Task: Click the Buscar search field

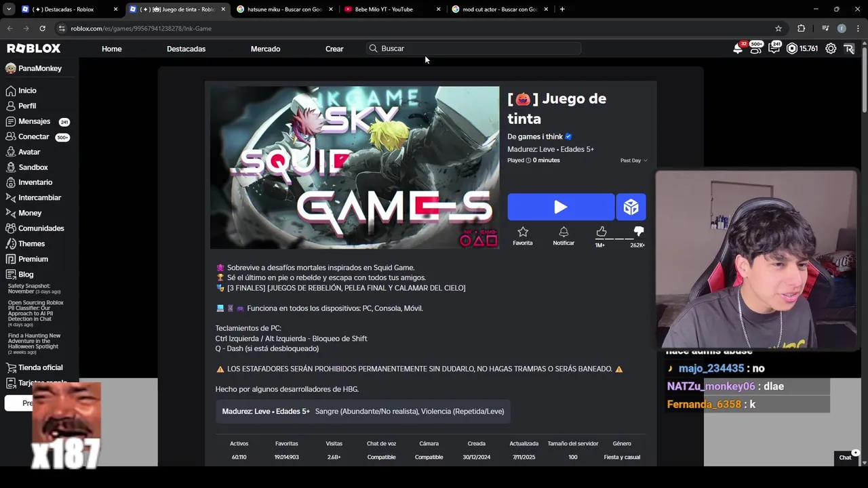Action: (474, 49)
